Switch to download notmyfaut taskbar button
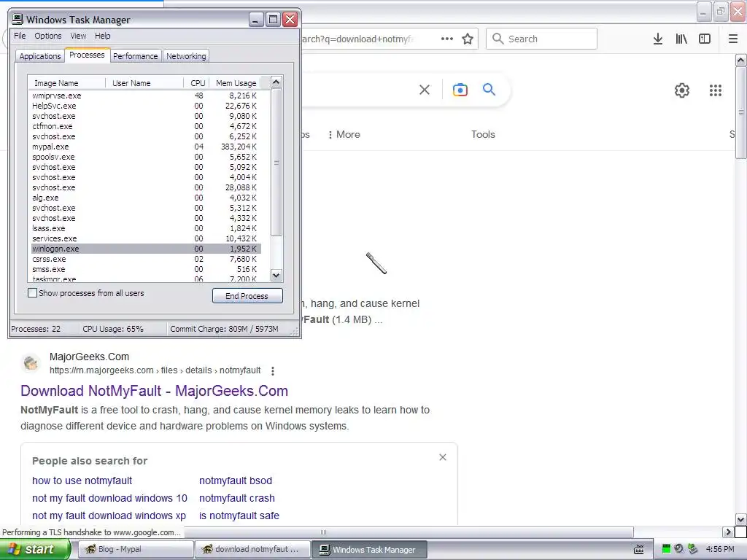 [x=252, y=549]
